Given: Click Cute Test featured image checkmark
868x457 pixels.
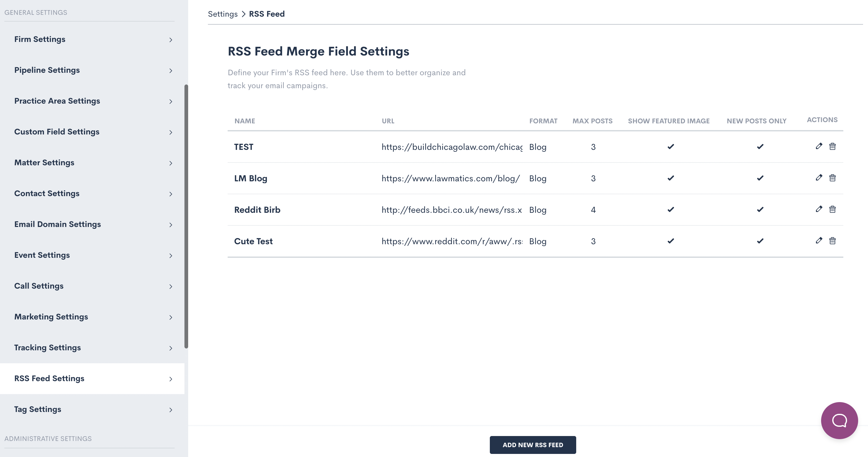Looking at the screenshot, I should pos(671,241).
